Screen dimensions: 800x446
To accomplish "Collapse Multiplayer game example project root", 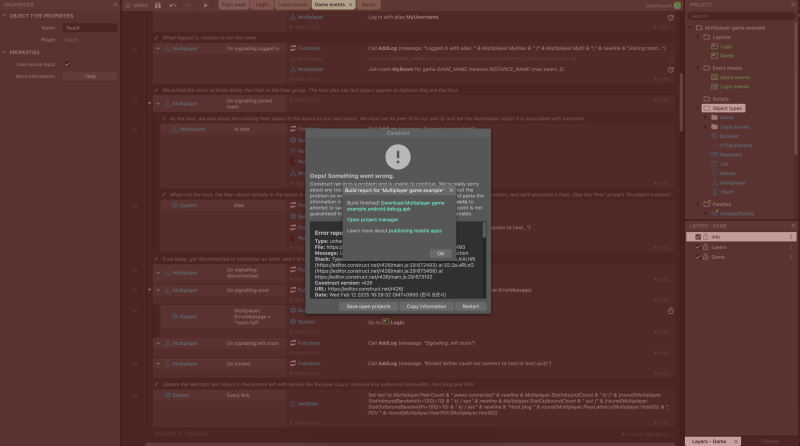I will pos(691,28).
